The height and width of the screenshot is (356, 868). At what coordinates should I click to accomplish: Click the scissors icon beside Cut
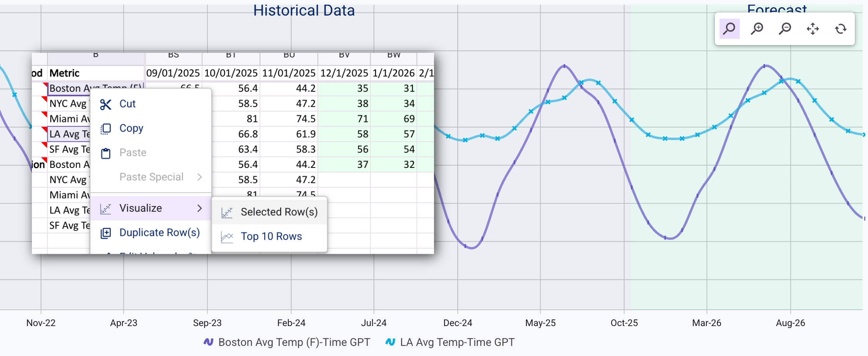click(105, 104)
